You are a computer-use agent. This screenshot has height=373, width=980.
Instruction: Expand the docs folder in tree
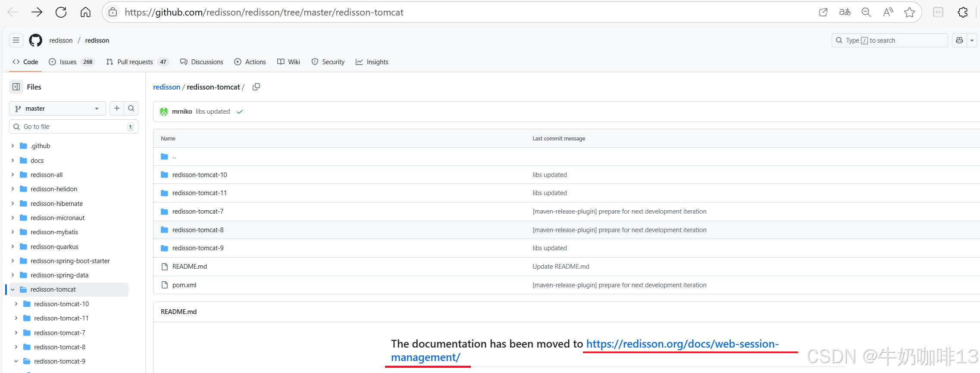pyautogui.click(x=13, y=160)
